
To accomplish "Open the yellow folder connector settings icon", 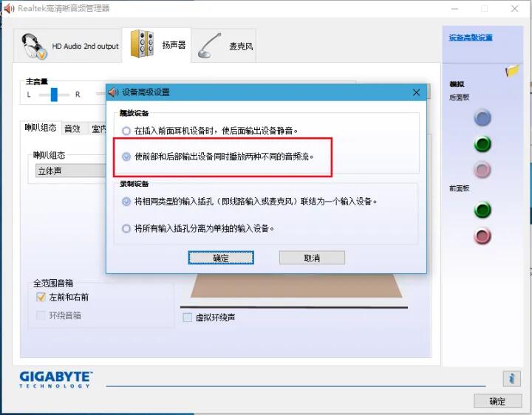I will [512, 71].
